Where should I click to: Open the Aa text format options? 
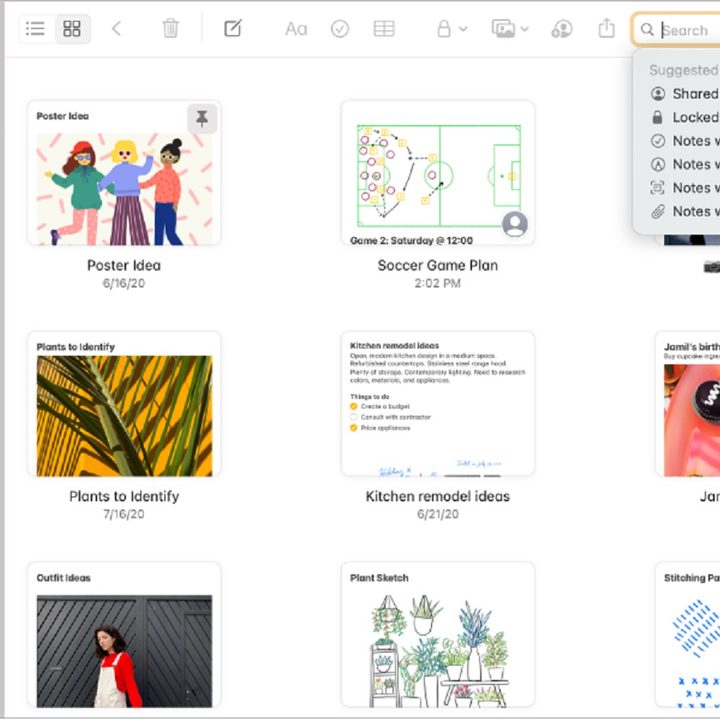pyautogui.click(x=296, y=29)
